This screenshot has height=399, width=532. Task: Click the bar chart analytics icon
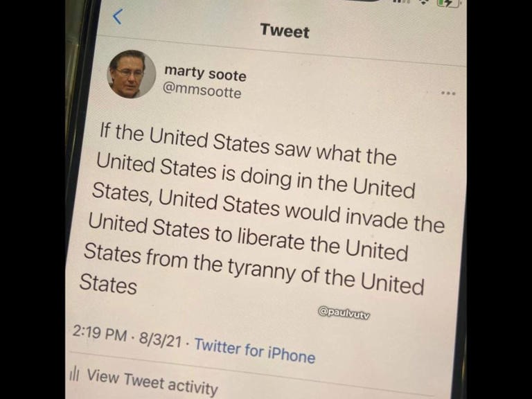click(74, 374)
